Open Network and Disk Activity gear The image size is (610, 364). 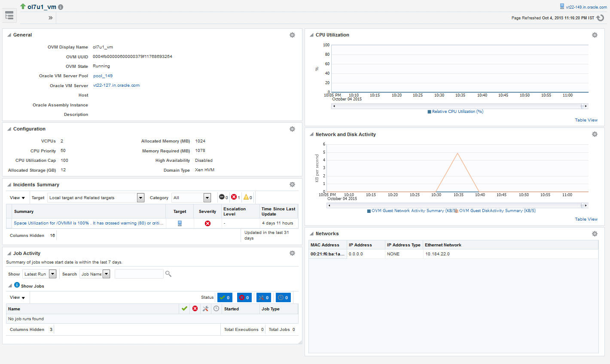595,134
